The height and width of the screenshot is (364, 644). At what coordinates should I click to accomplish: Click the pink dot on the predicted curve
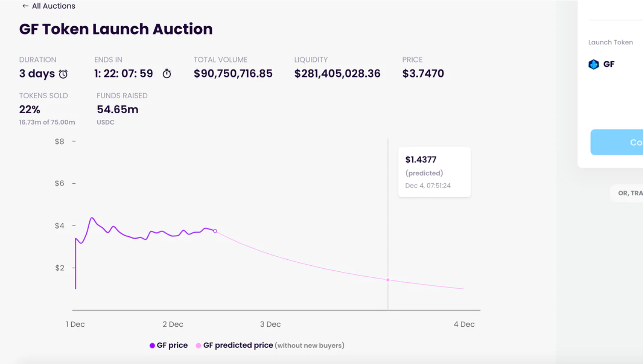point(388,280)
